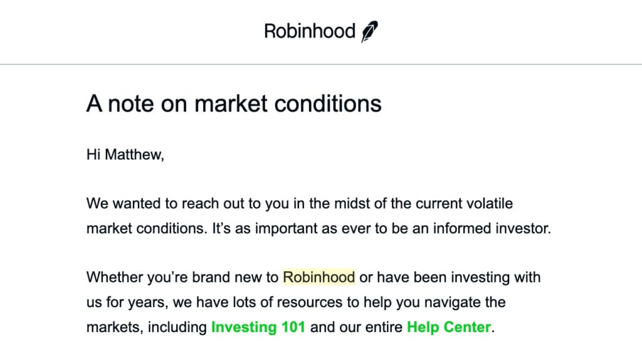This screenshot has width=642, height=364.
Task: Select the word 'volatile' in the first paragraph
Action: (489, 203)
